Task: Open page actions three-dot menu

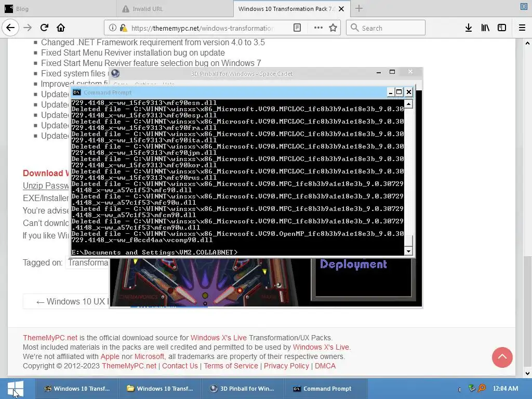Action: 318,28
